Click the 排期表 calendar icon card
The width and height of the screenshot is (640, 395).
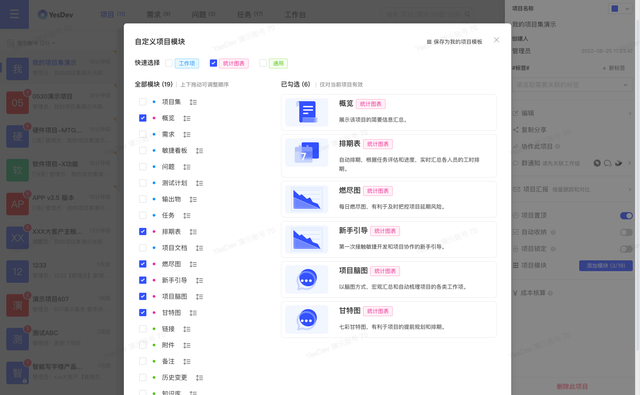pos(307,152)
